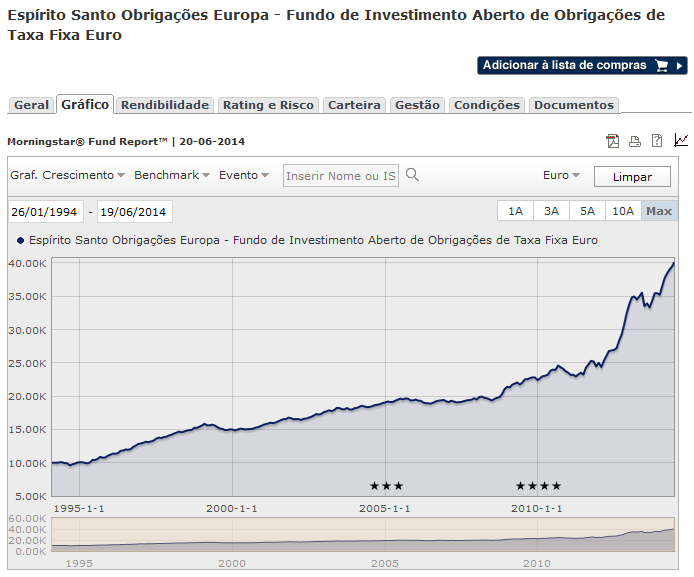The height and width of the screenshot is (577, 694).
Task: Select the Max time range
Action: (658, 211)
